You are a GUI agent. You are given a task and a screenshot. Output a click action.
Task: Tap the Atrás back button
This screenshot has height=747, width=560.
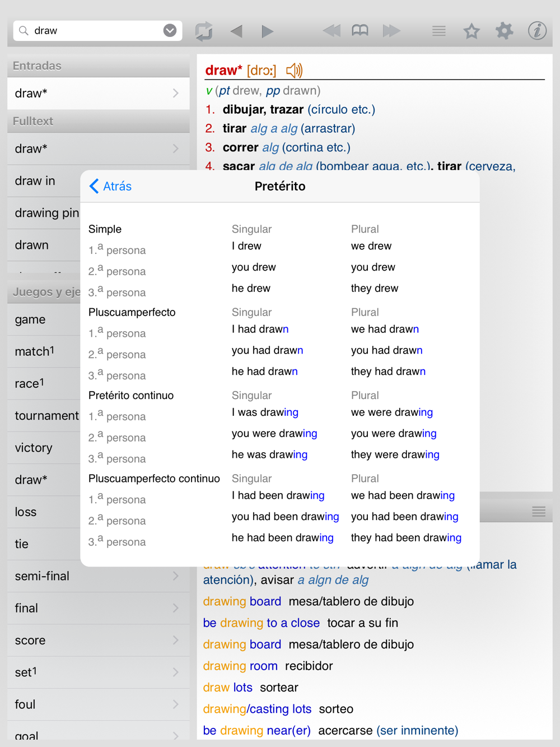(x=110, y=186)
